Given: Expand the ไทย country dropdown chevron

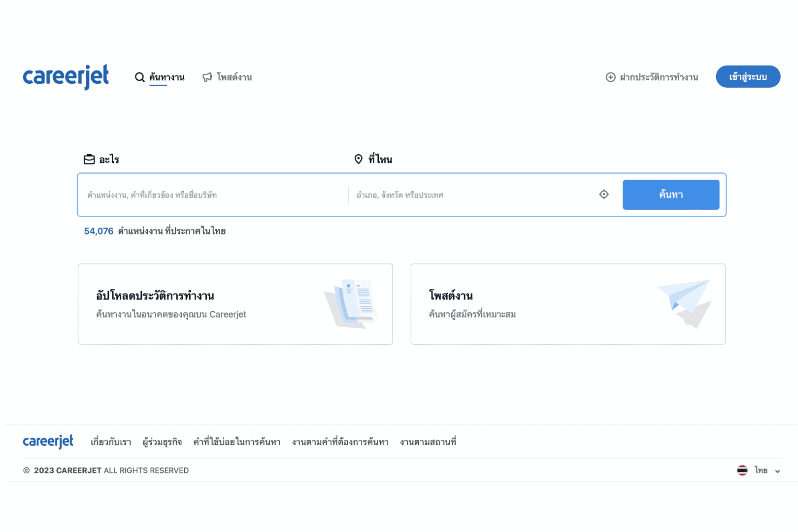Looking at the screenshot, I should point(777,471).
